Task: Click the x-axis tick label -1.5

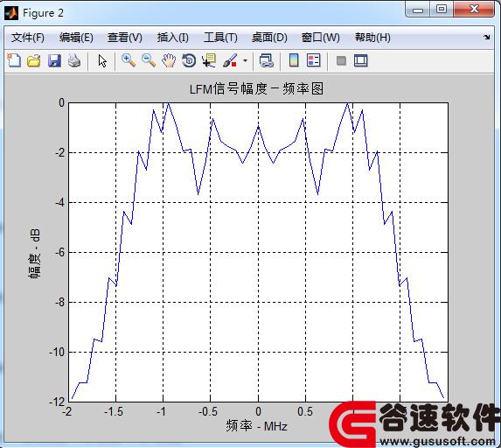Action: (x=114, y=411)
